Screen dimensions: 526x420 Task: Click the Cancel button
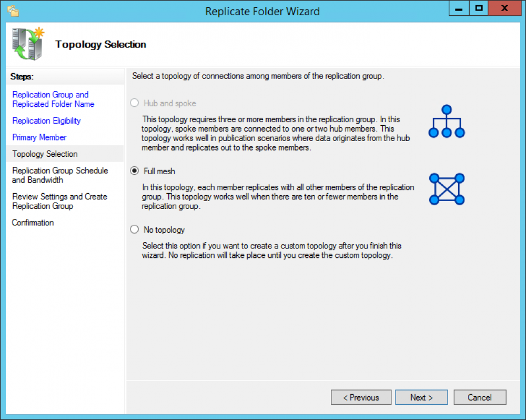tap(480, 397)
